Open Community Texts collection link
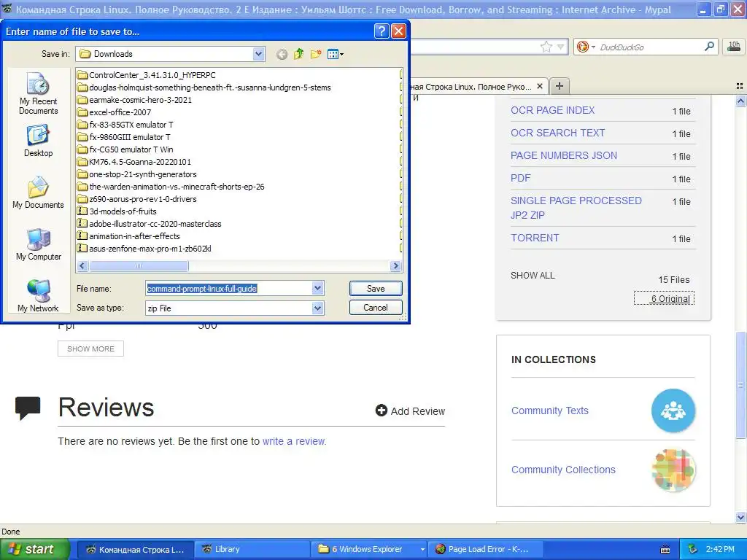 (x=550, y=411)
